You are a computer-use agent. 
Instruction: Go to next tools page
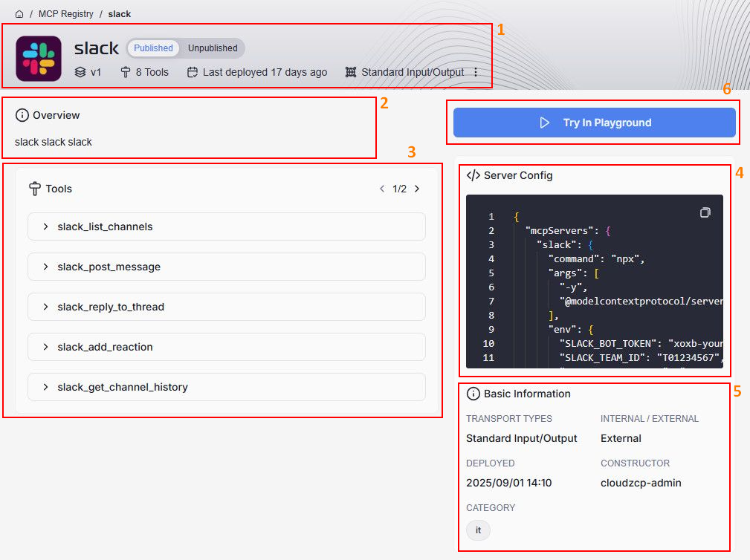click(x=417, y=189)
